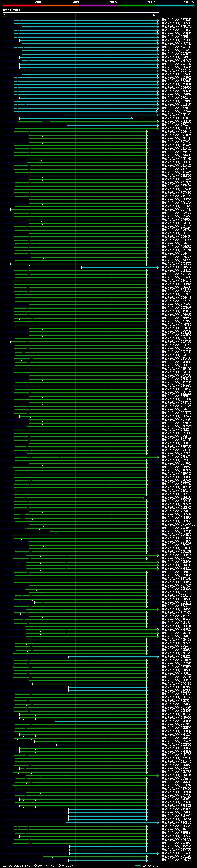The image size is (197, 868).
Task: Click the cyan alignment bar for UniRef100_Q1KSI2
Action: pos(120,267)
